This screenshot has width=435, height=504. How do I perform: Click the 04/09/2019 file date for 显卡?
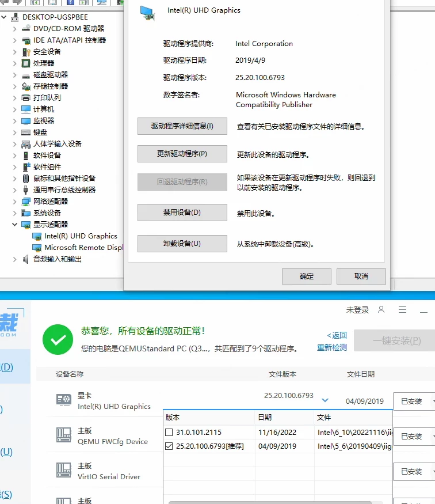point(365,401)
